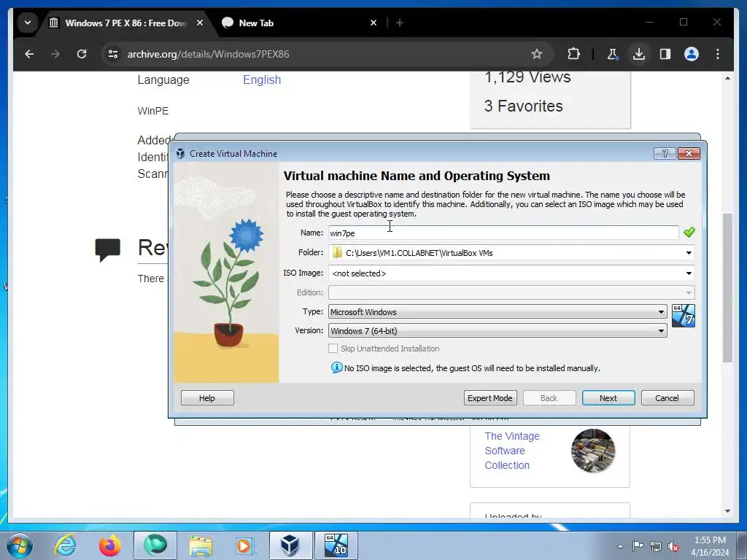Click the Chrome back arrow
This screenshot has width=747, height=560.
29,54
